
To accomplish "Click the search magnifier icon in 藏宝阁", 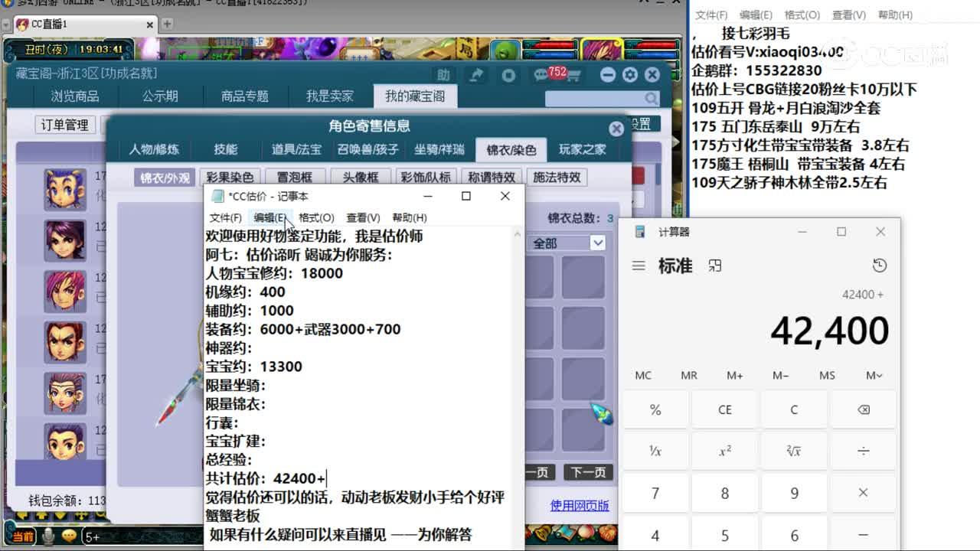I will point(650,99).
